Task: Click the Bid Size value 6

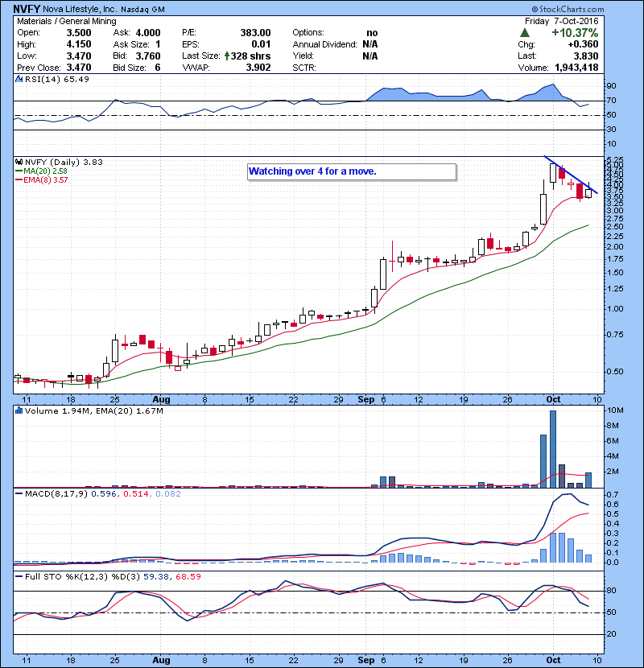Action: [x=158, y=68]
